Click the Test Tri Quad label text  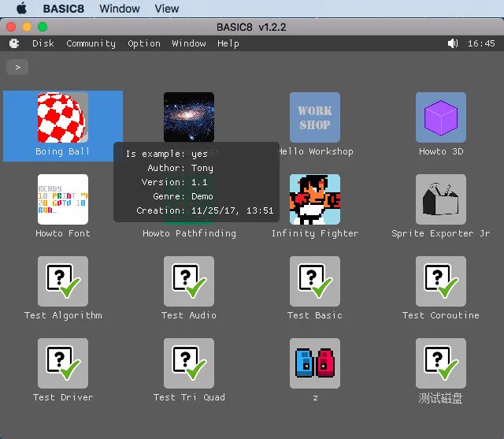[x=189, y=397]
